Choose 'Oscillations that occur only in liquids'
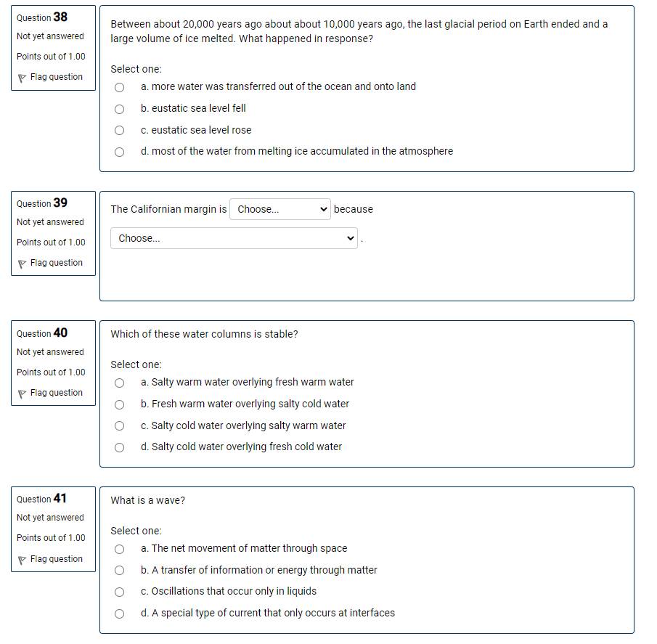The height and width of the screenshot is (644, 657). click(x=119, y=592)
